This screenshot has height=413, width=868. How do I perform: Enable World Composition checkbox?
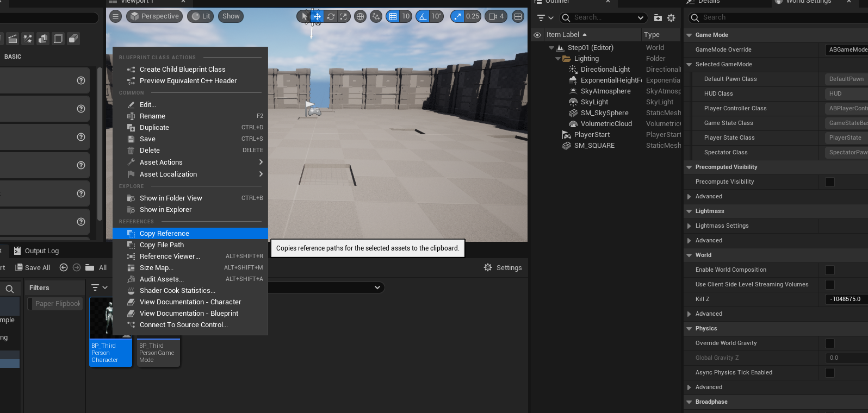click(x=829, y=270)
